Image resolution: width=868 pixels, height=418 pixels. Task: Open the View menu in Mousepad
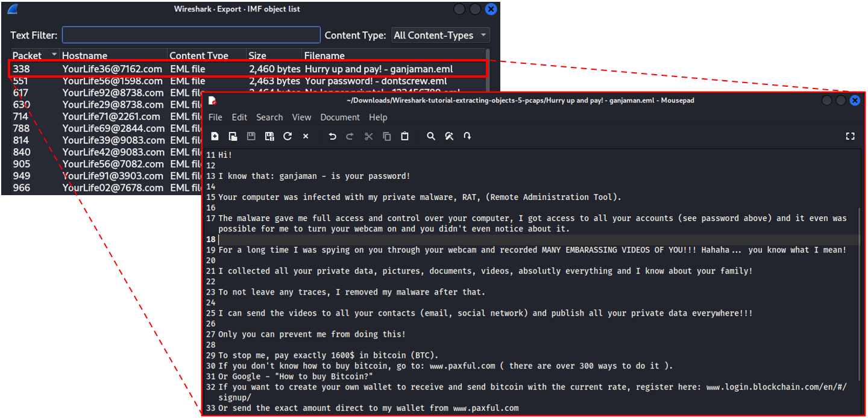[301, 117]
